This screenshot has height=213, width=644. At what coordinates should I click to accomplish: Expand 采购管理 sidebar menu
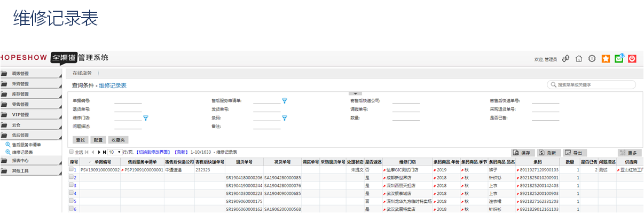[30, 84]
